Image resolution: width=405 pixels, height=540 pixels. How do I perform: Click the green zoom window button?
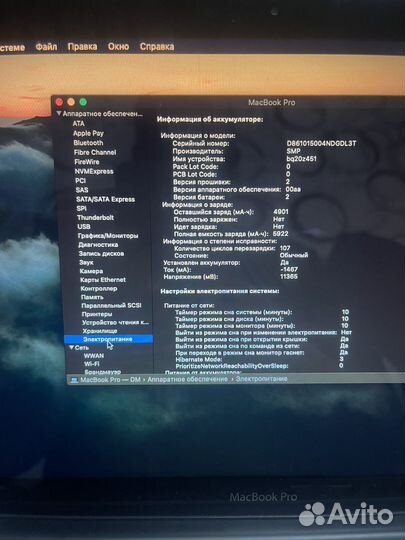tap(83, 102)
